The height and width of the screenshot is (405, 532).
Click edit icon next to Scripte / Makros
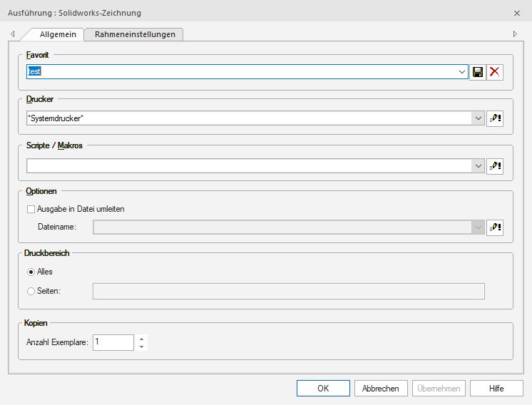[495, 165]
